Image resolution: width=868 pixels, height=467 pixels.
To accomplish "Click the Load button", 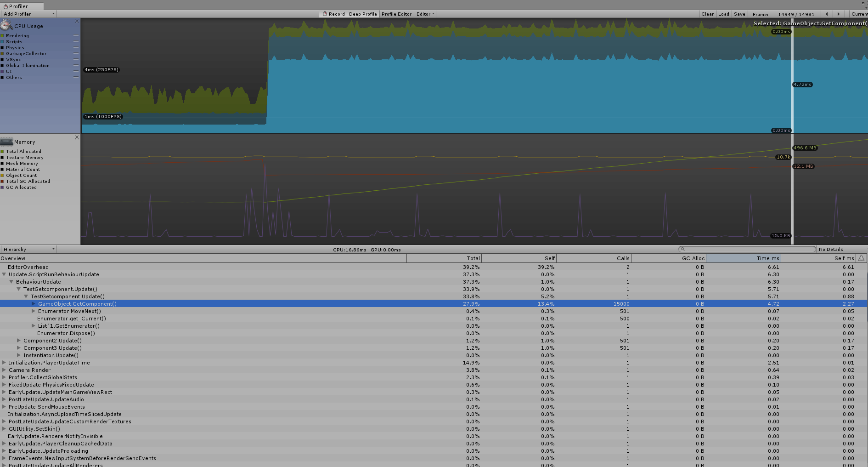I will (x=724, y=14).
